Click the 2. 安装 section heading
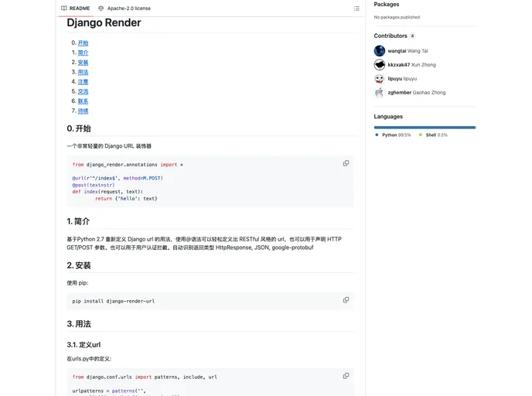 (x=79, y=265)
